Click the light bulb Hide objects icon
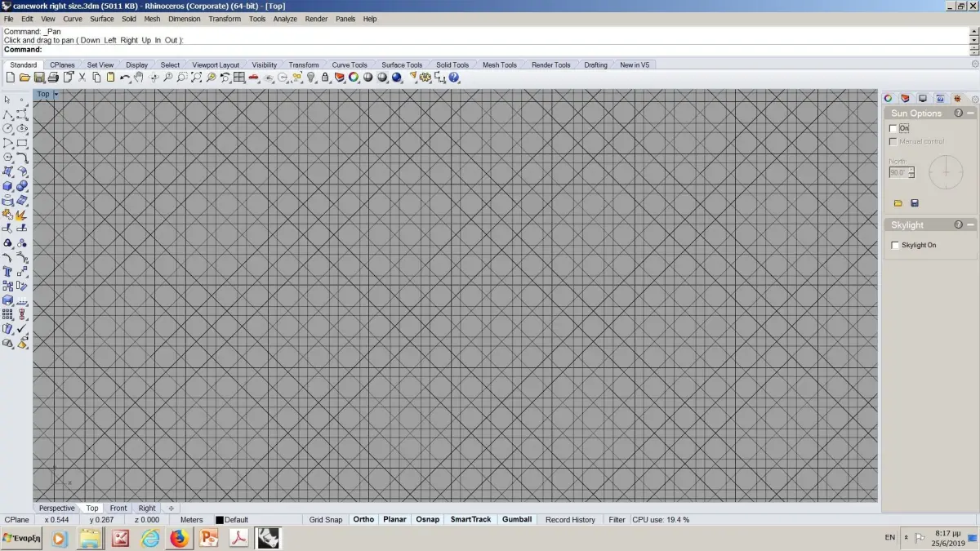 click(x=311, y=78)
